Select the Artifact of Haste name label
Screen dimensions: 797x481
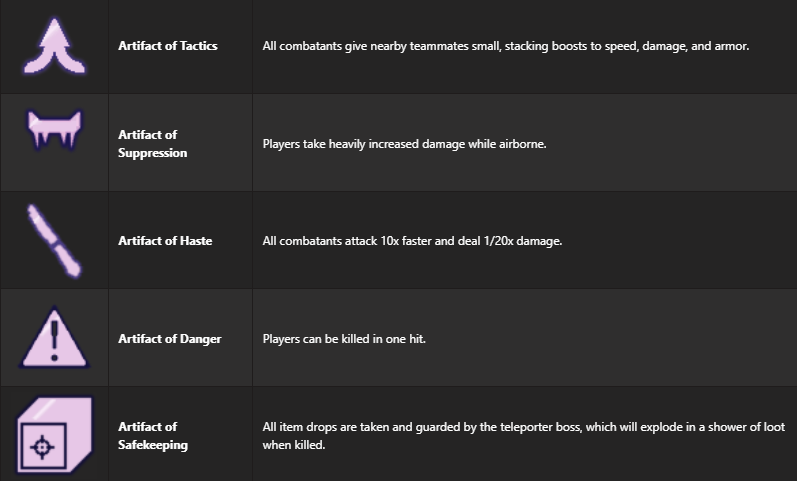coord(165,241)
